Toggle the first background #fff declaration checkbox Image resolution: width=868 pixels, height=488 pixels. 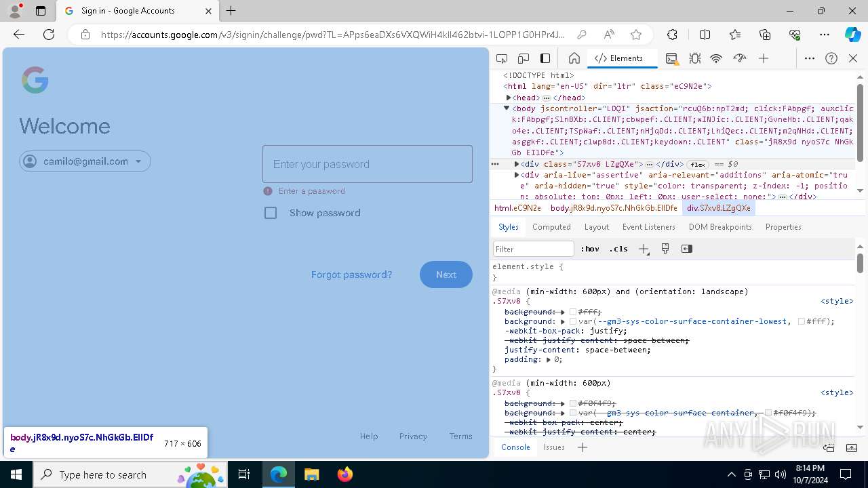pyautogui.click(x=574, y=312)
